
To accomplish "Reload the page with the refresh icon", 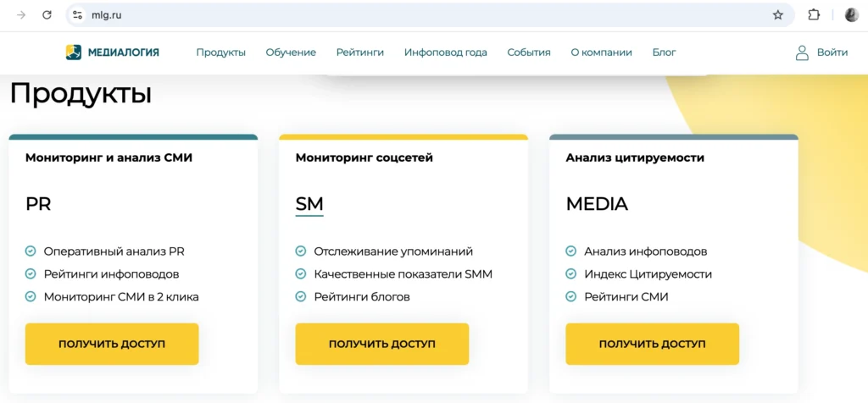I will [x=47, y=15].
